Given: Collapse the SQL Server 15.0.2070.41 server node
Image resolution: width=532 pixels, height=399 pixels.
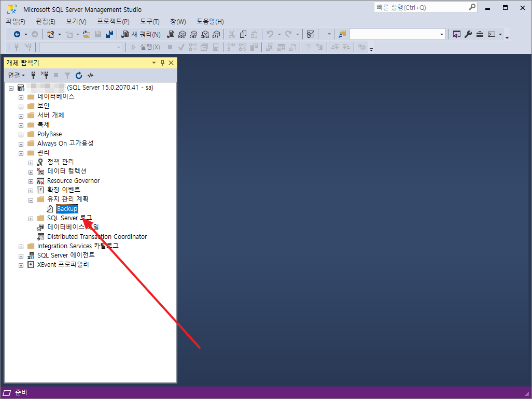Looking at the screenshot, I should tap(11, 88).
